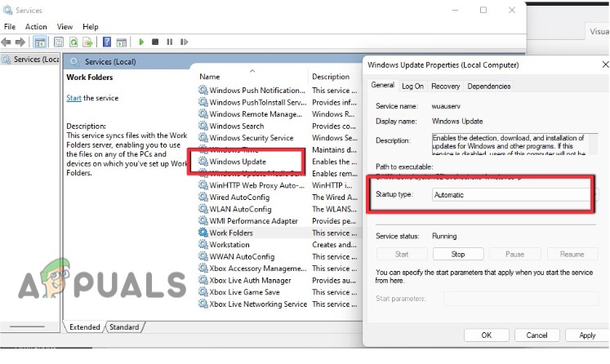
Task: Click the Refresh toolbar icon
Action: point(73,42)
